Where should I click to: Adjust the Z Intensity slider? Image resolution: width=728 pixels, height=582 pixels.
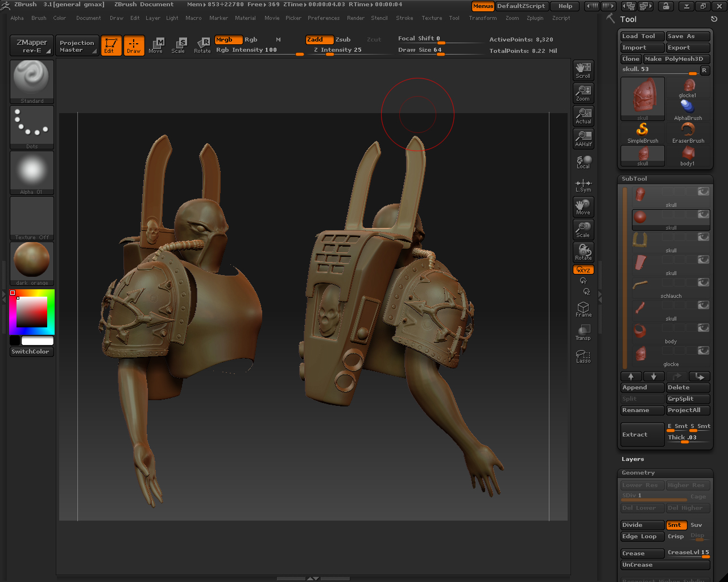[353, 50]
